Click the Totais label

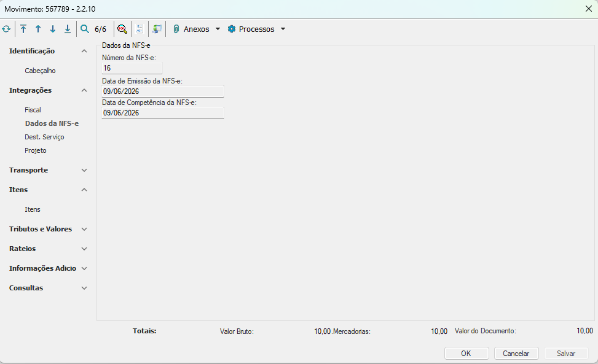tap(144, 331)
